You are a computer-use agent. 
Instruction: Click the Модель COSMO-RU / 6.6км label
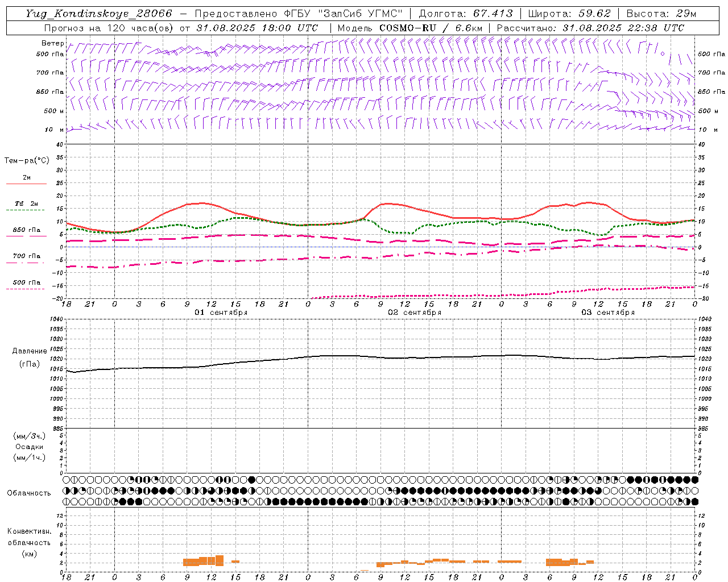tap(409, 28)
